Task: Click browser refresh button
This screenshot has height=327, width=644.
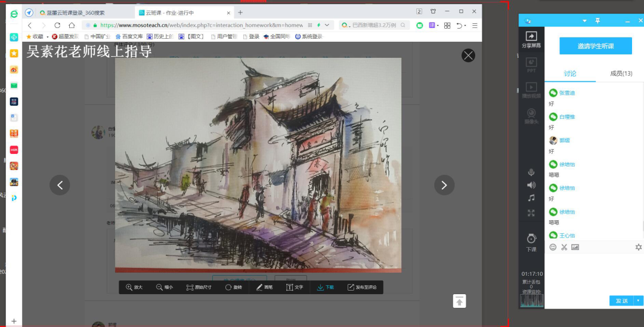Action: [x=57, y=25]
